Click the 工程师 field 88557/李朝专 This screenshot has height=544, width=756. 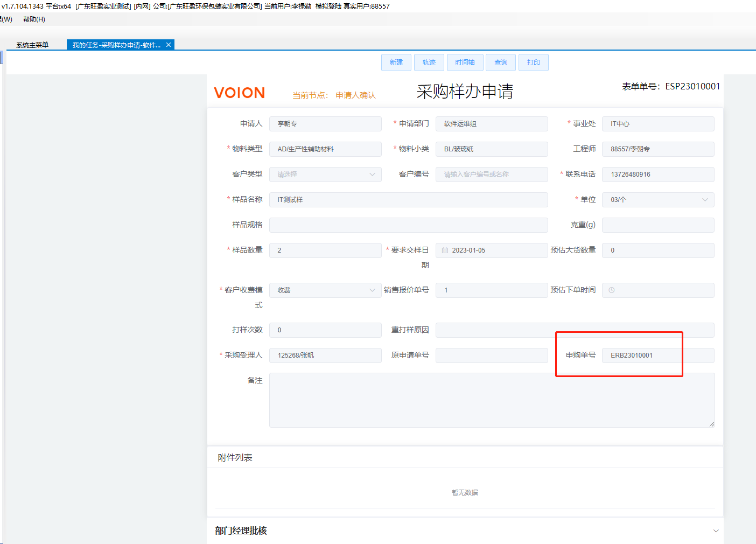pos(658,149)
